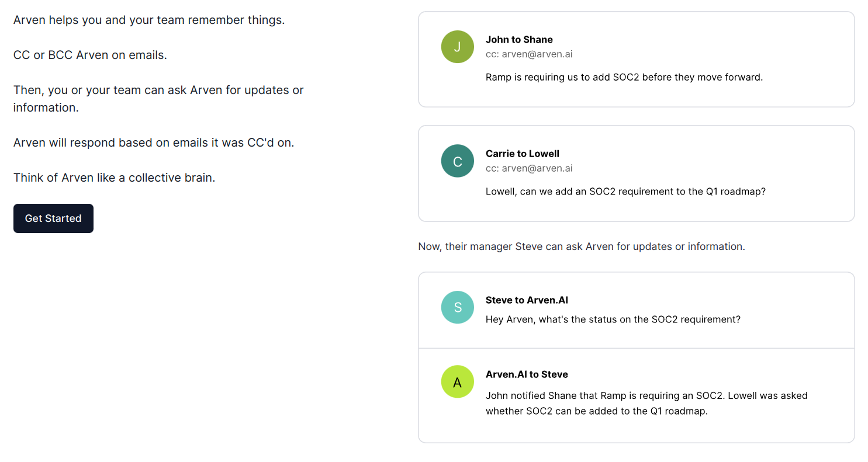Click Steve's SOC2 status question text
Screen dimensions: 868x462
[613, 319]
